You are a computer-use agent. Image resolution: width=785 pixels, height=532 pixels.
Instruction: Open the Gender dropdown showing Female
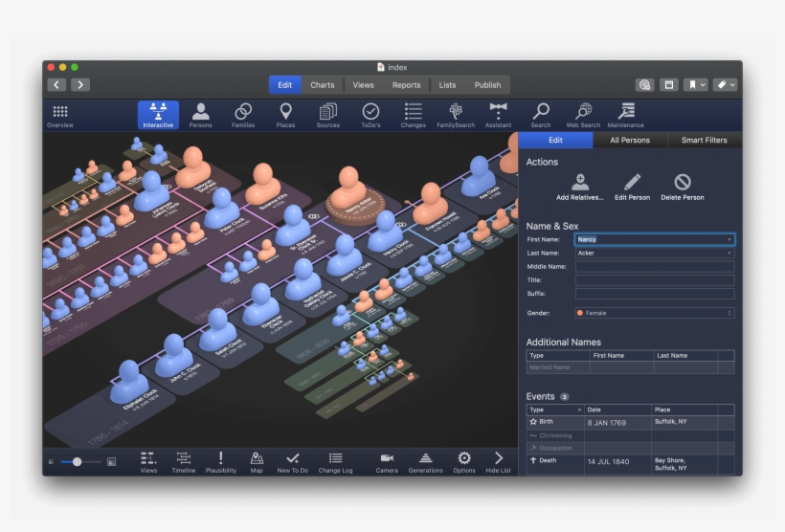(655, 313)
